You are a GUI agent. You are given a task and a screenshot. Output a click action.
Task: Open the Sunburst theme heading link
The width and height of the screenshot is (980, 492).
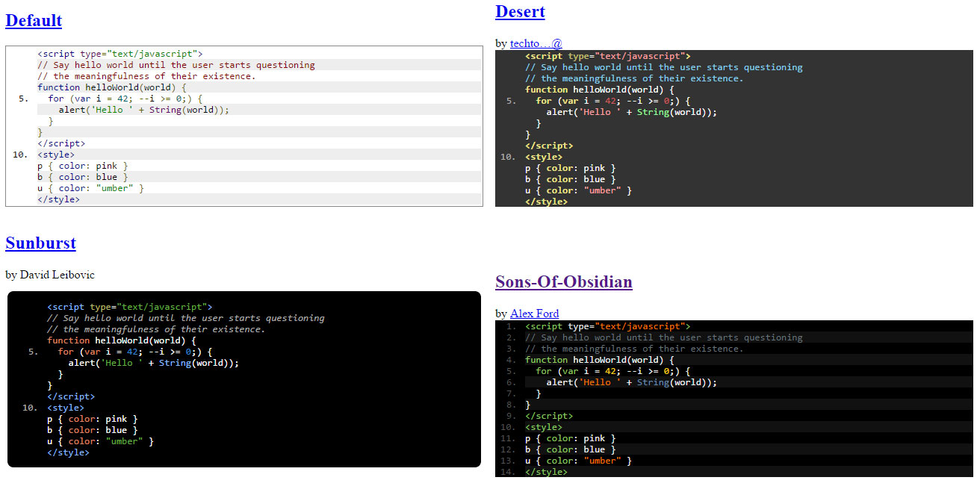pos(40,243)
